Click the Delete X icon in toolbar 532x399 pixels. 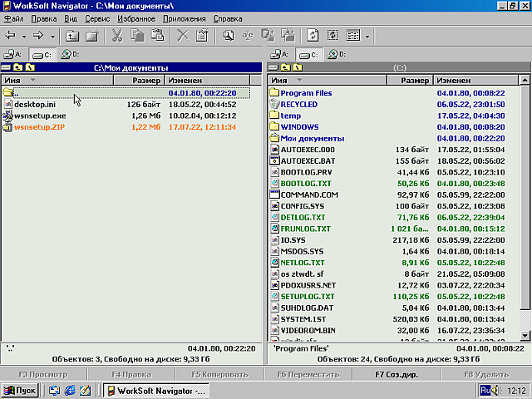pyautogui.click(x=181, y=36)
